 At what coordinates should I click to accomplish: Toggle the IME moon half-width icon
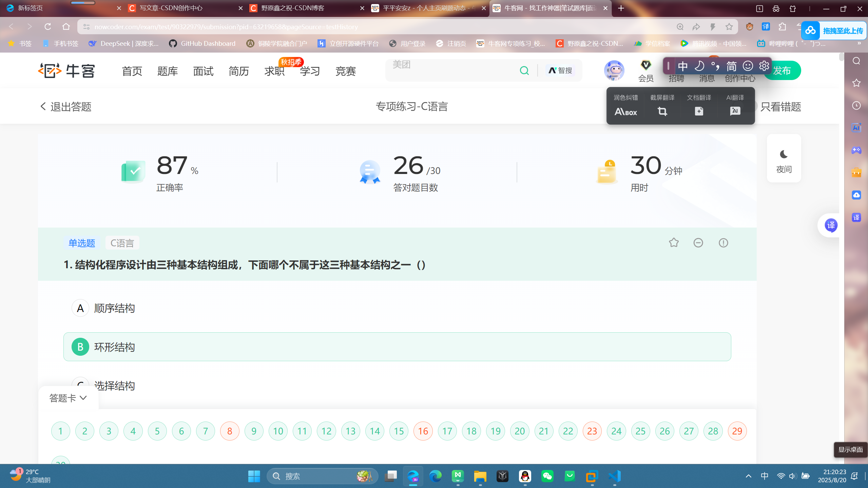pos(699,66)
